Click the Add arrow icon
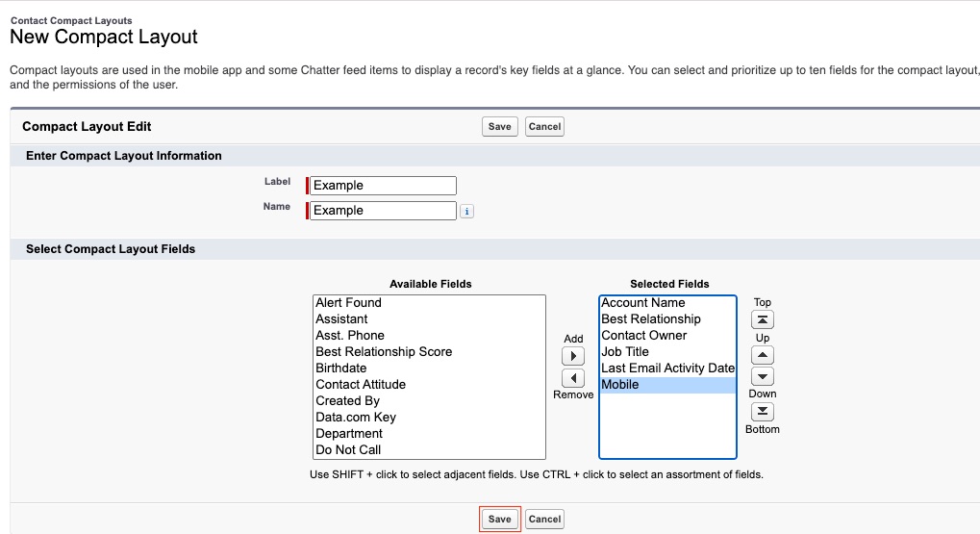Screen dimensions: 980x534 coord(572,357)
